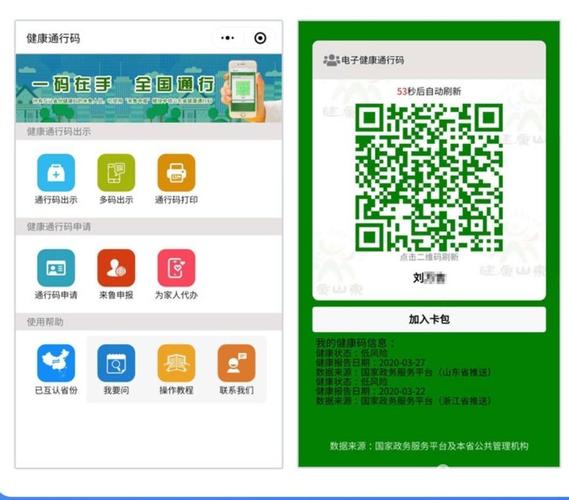The height and width of the screenshot is (500, 569).
Task: Tap the 联系我们 contact icon
Action: click(236, 363)
